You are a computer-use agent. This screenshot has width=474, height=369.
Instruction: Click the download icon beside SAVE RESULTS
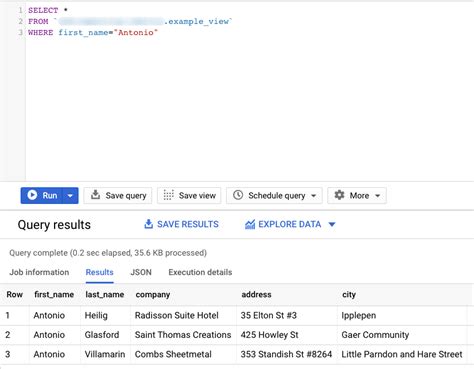(x=148, y=224)
